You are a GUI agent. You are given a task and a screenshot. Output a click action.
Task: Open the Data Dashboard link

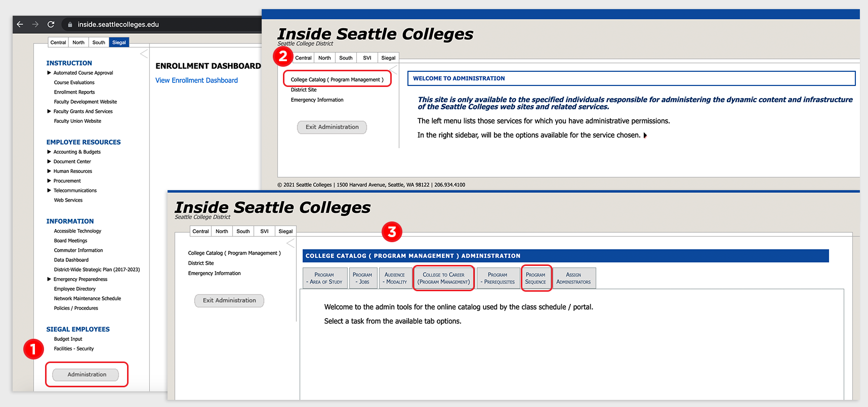[x=71, y=259]
